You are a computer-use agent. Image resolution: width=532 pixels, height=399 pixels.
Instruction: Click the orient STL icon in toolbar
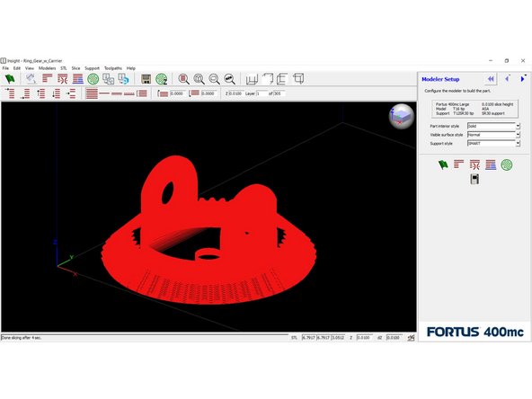31,79
